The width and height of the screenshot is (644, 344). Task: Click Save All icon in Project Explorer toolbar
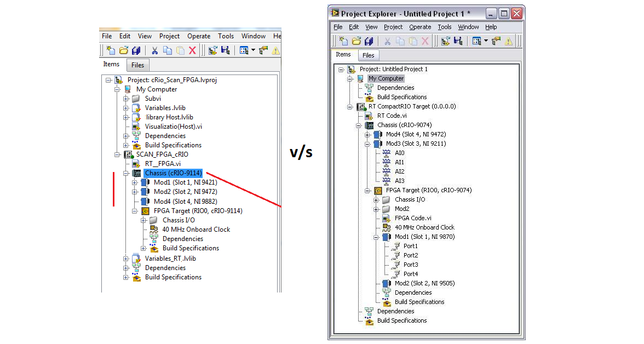pyautogui.click(x=369, y=41)
